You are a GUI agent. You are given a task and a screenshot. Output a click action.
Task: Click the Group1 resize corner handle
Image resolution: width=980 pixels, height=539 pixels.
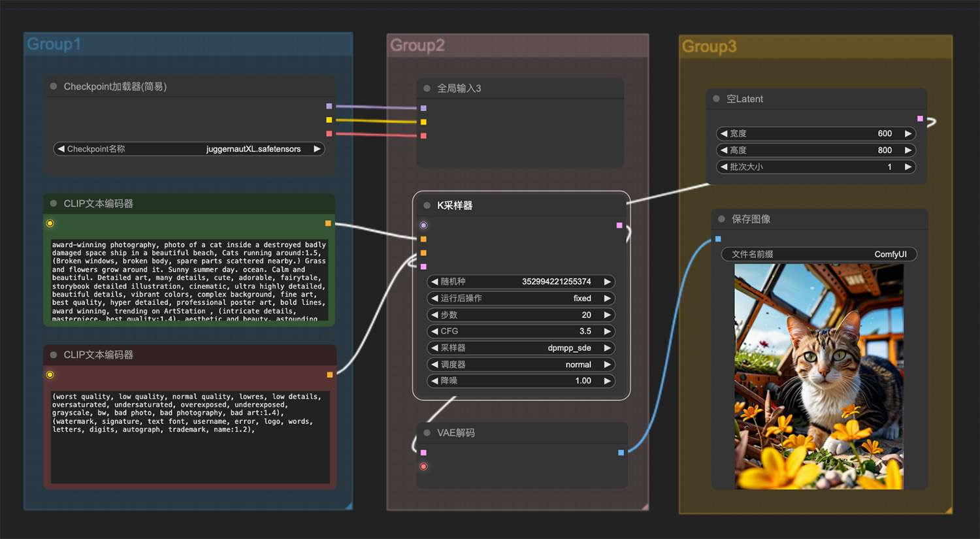click(349, 506)
